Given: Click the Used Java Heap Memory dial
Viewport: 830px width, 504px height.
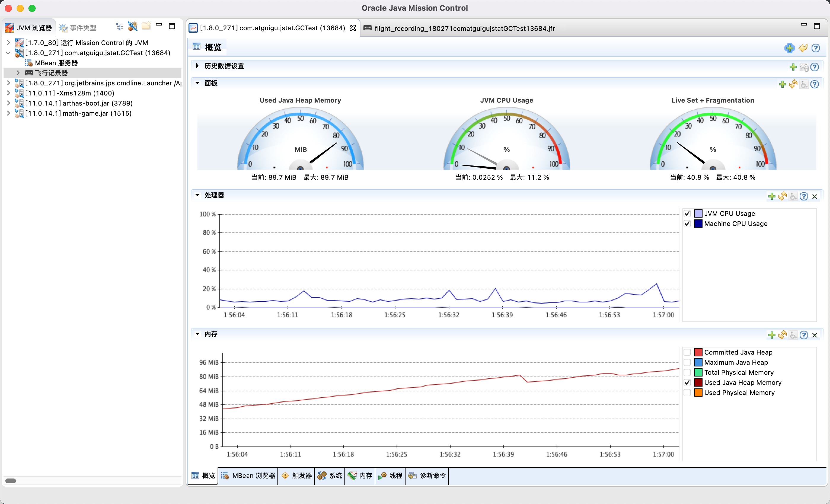Looking at the screenshot, I should click(x=300, y=139).
